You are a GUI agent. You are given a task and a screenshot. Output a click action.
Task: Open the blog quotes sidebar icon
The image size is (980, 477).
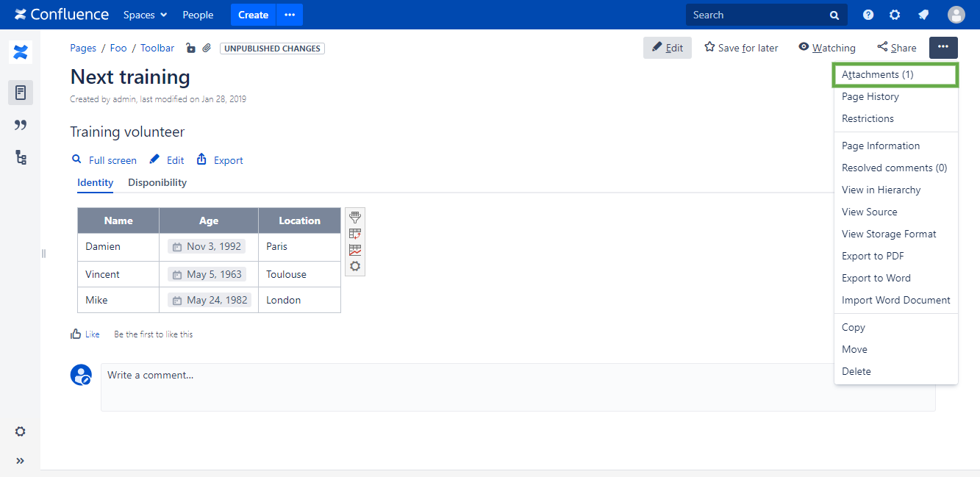21,125
